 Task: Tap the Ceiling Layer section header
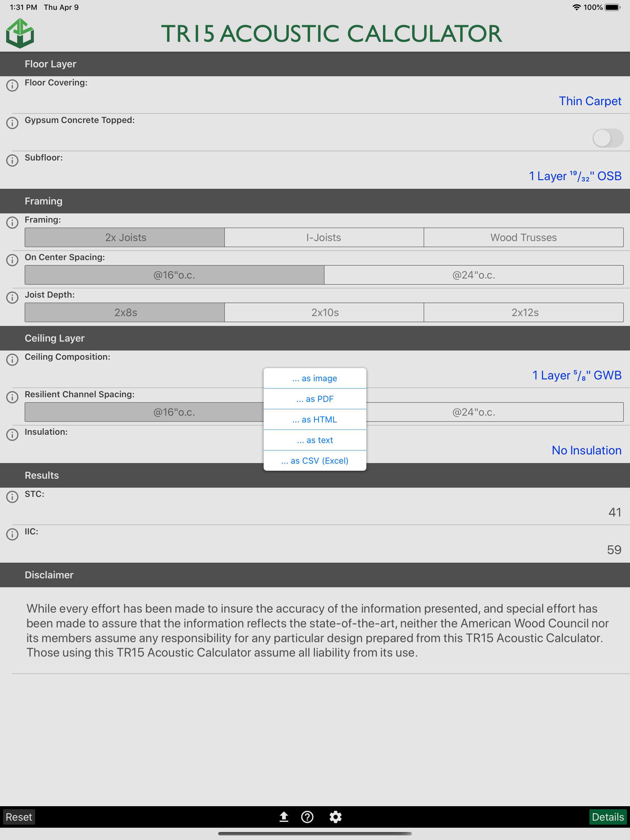[x=315, y=338]
